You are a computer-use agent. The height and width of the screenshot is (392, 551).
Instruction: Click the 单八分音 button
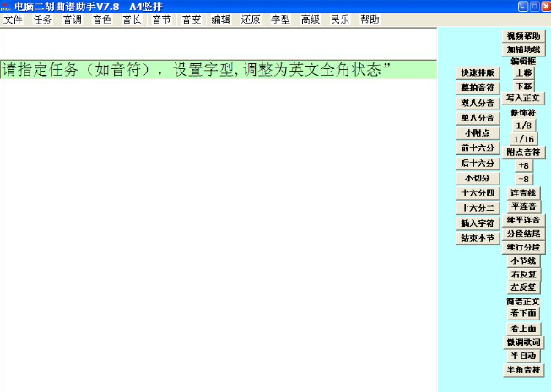point(478,118)
